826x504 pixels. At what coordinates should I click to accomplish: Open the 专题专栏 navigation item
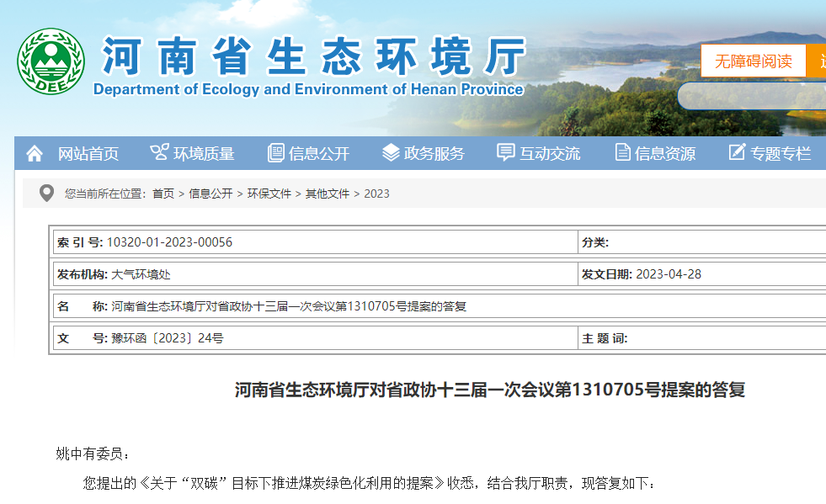click(781, 154)
